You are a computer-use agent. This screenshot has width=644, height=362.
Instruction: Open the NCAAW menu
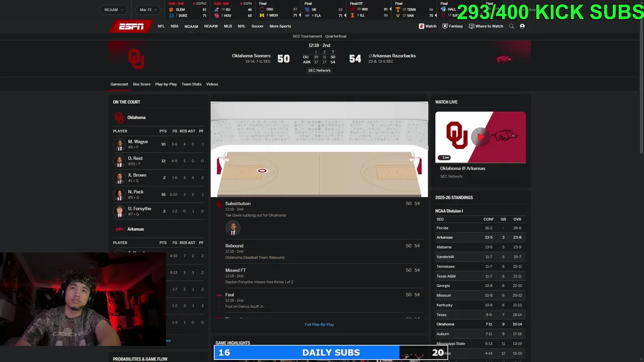[x=211, y=26]
